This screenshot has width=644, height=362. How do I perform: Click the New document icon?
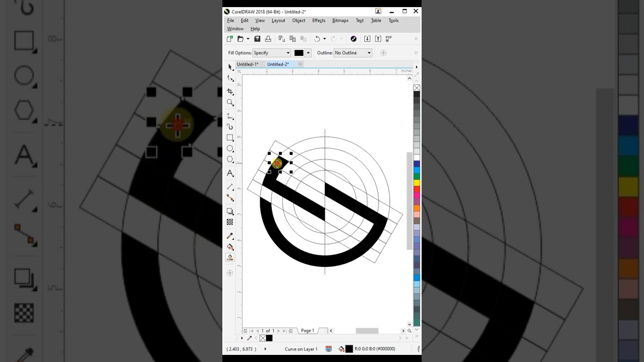click(x=230, y=39)
